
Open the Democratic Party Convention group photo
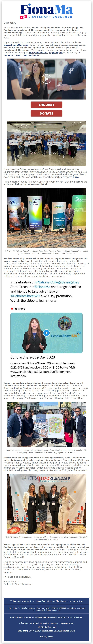pyautogui.click(x=46, y=143)
